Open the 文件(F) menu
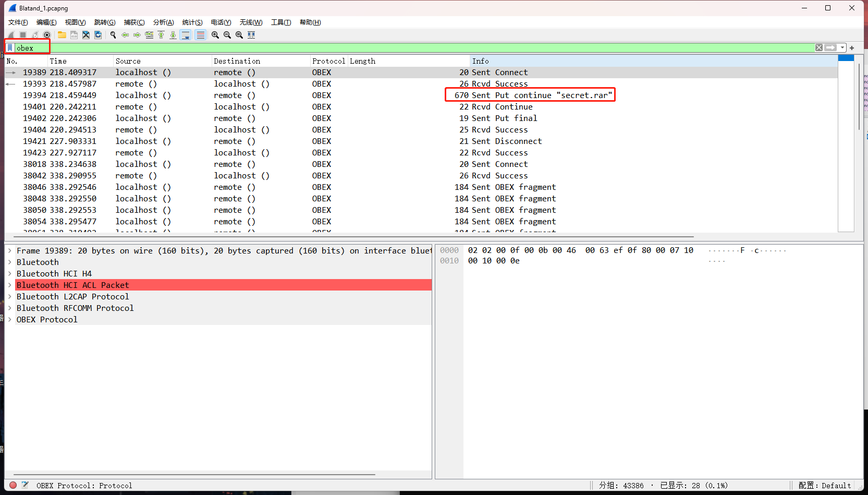The width and height of the screenshot is (868, 495). coord(18,22)
